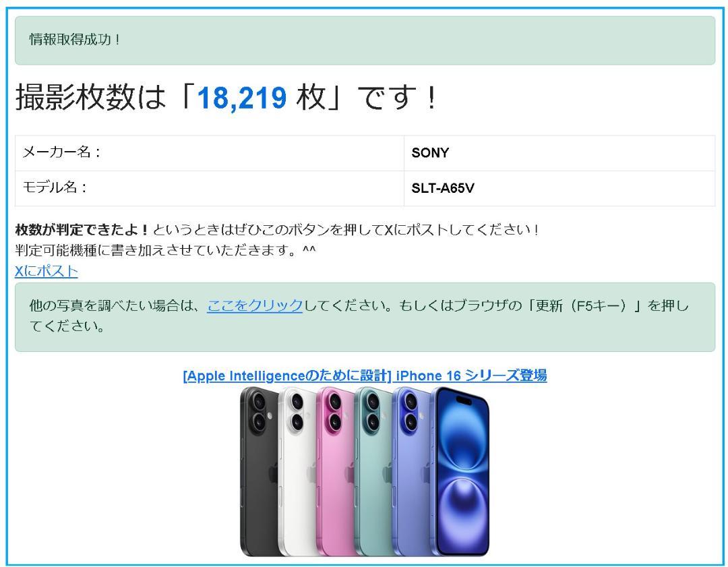Click the Apple logo on black iPhone
This screenshot has width=728, height=567.
[273, 473]
